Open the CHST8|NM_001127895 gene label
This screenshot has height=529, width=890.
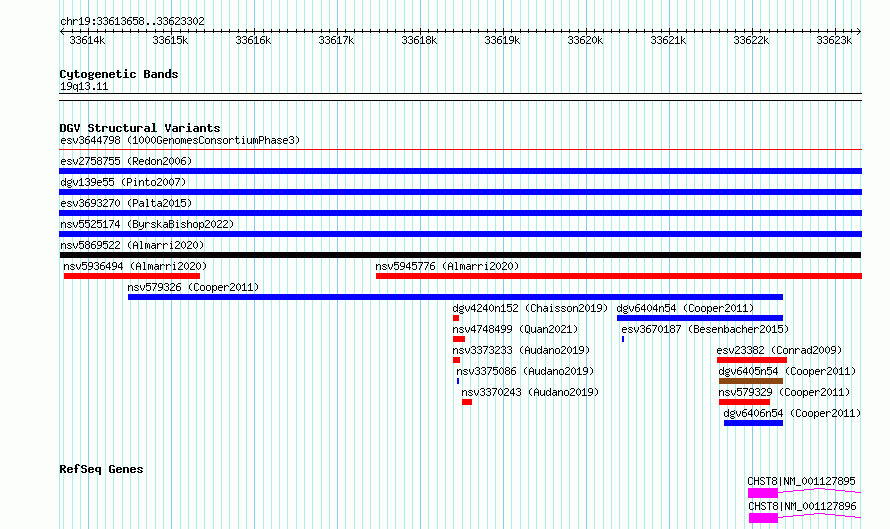pyautogui.click(x=801, y=481)
